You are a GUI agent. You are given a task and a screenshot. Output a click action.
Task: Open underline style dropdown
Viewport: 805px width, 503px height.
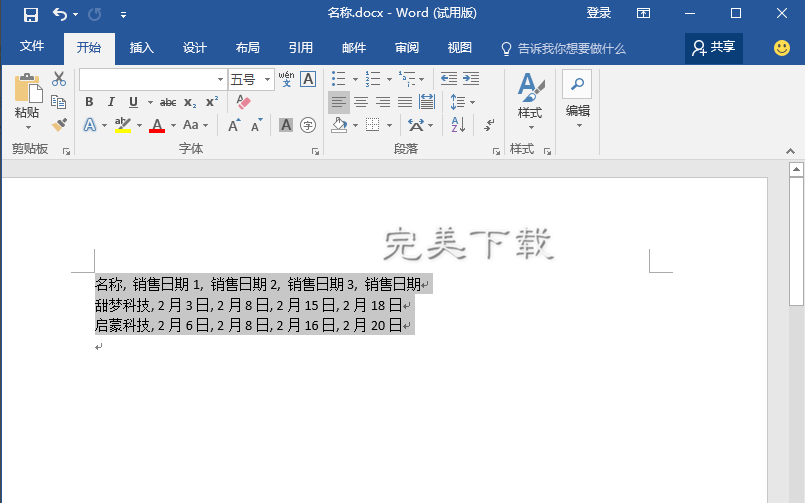(150, 102)
